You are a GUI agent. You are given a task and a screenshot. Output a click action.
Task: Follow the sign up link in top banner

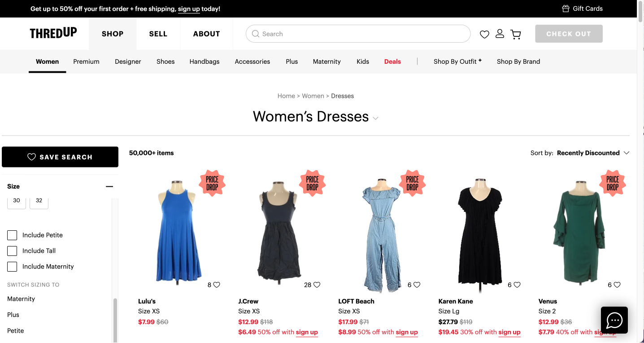point(189,9)
